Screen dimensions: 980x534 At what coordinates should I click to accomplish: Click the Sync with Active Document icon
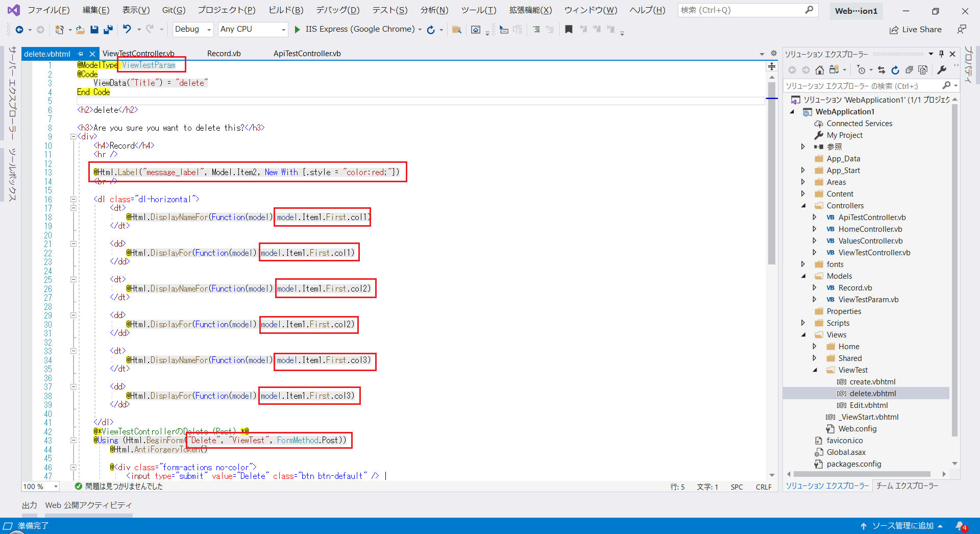(881, 70)
